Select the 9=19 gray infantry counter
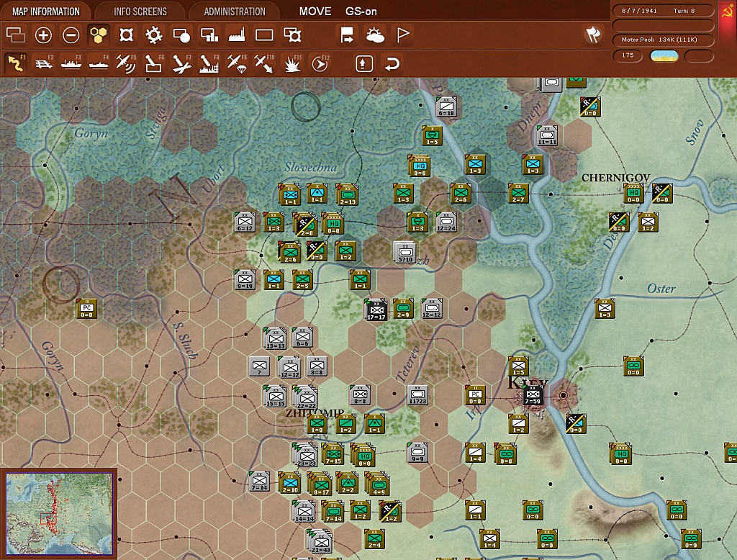 tap(245, 279)
